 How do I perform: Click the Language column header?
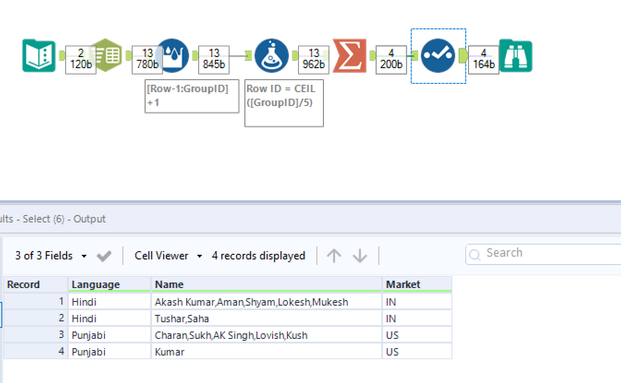[x=109, y=284]
